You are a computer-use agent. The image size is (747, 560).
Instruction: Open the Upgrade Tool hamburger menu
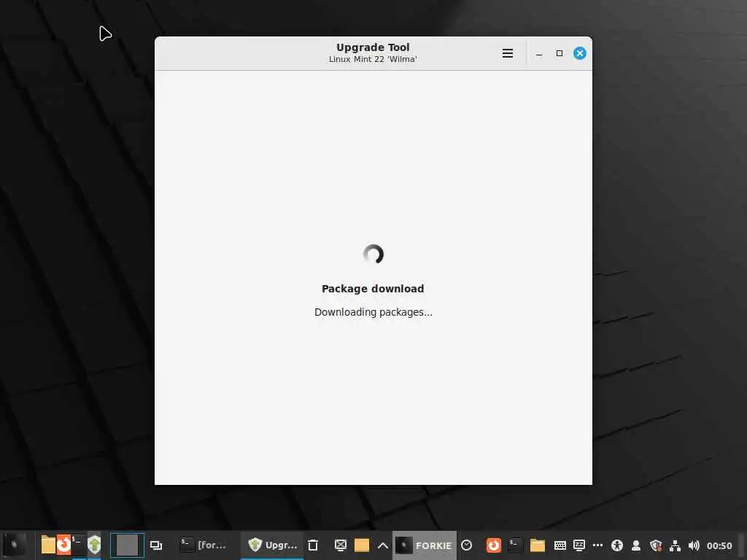(x=508, y=53)
